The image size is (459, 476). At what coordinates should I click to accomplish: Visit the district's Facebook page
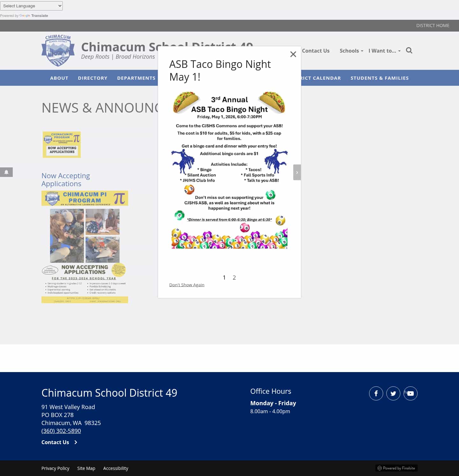click(x=376, y=393)
